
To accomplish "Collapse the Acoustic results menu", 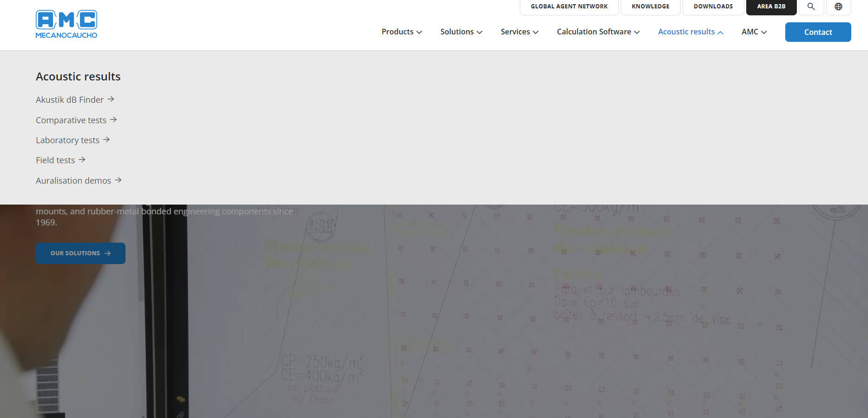I will coord(690,32).
